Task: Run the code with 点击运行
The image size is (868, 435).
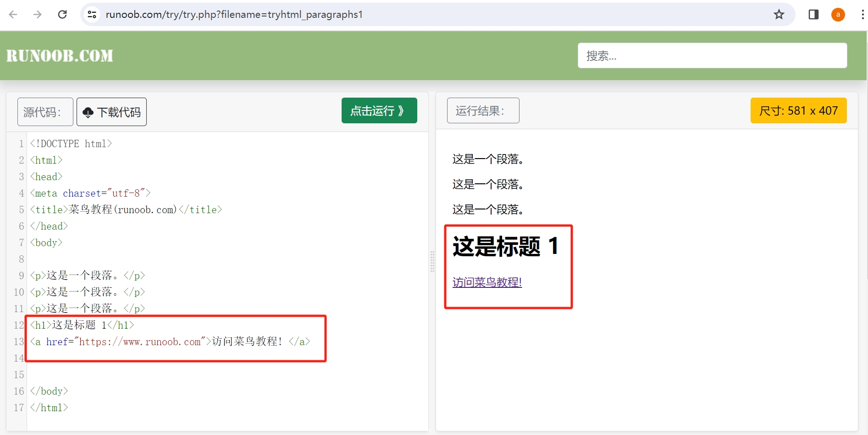Action: [379, 111]
